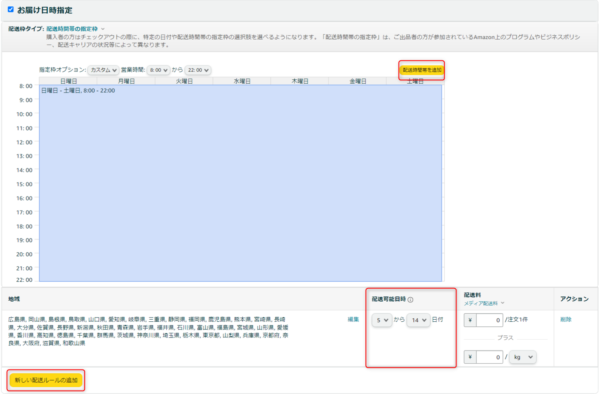Viewport: 600px width, 394px height.
Task: Open the 14 maximum delivery days dropdown
Action: [x=418, y=320]
